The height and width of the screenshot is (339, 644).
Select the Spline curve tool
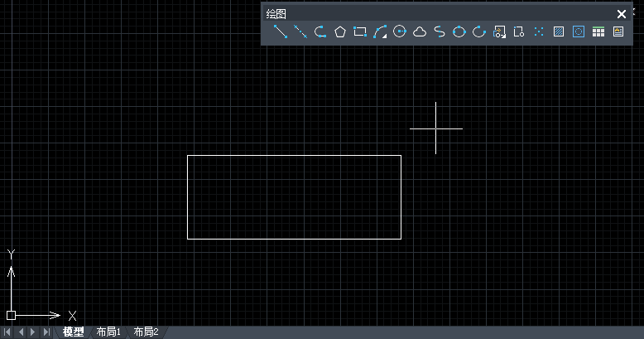click(440, 32)
